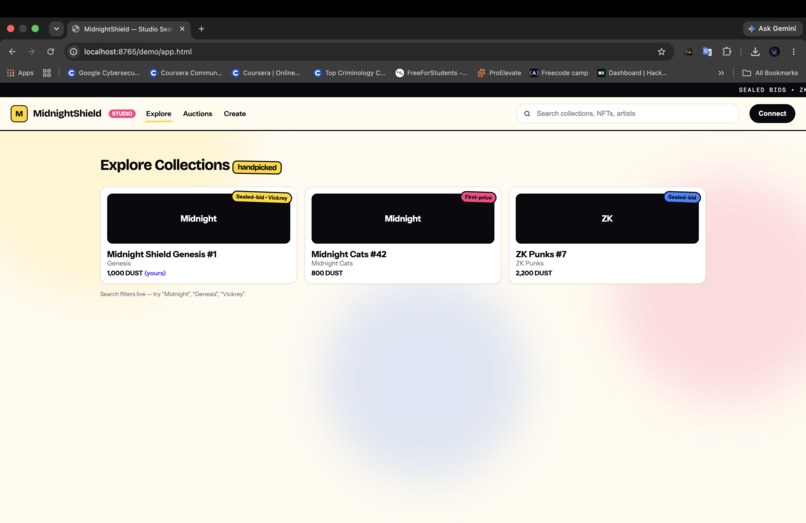Open the Extensions puzzle icon
Image resolution: width=806 pixels, height=523 pixels.
click(x=726, y=51)
